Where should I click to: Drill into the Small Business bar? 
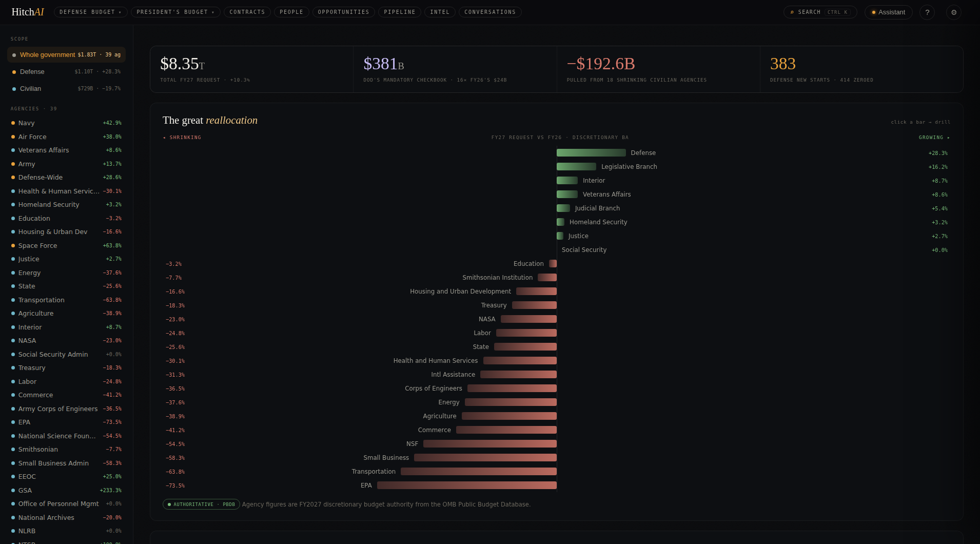[x=485, y=458]
